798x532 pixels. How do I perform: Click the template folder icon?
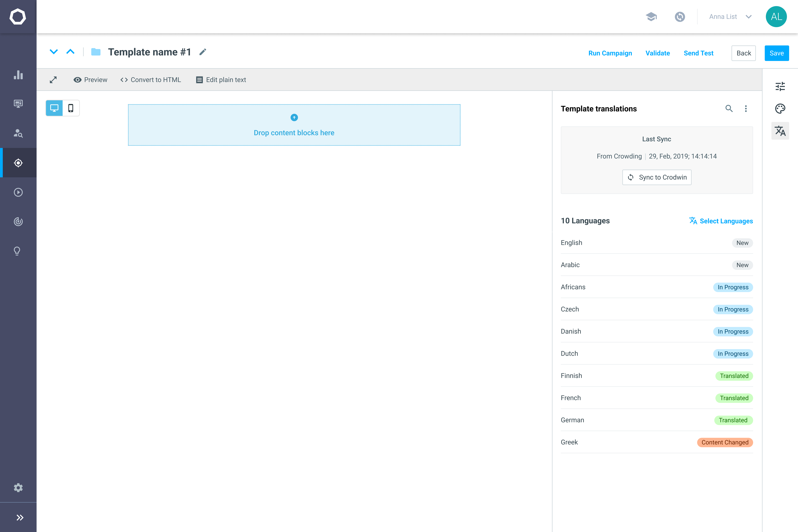[96, 52]
